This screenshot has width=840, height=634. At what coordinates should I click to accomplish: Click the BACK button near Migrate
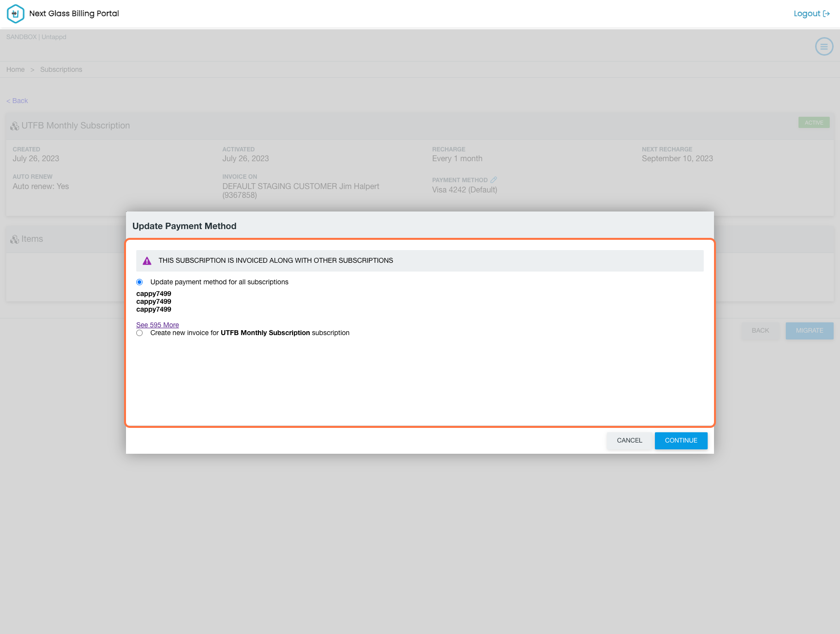[x=760, y=331]
